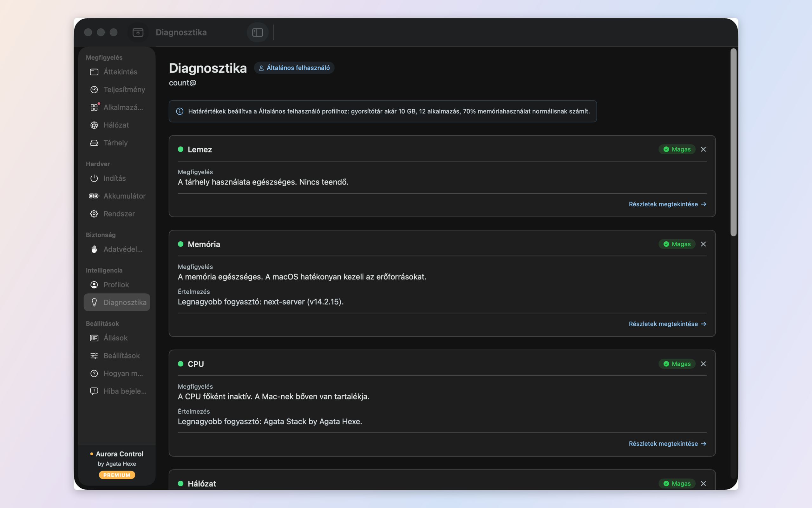
Task: Click the Magas badge on the Memória card
Action: point(677,244)
